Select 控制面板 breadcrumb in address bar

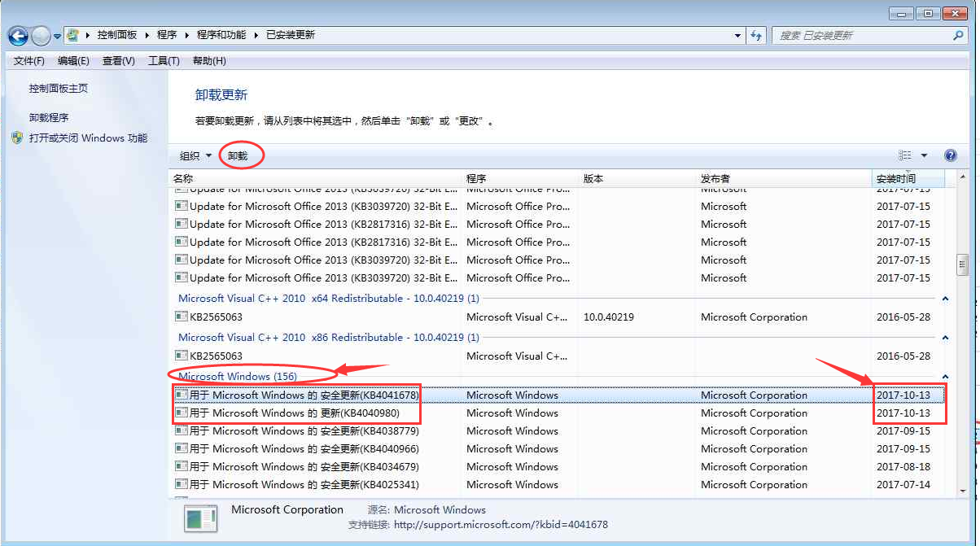pos(118,35)
